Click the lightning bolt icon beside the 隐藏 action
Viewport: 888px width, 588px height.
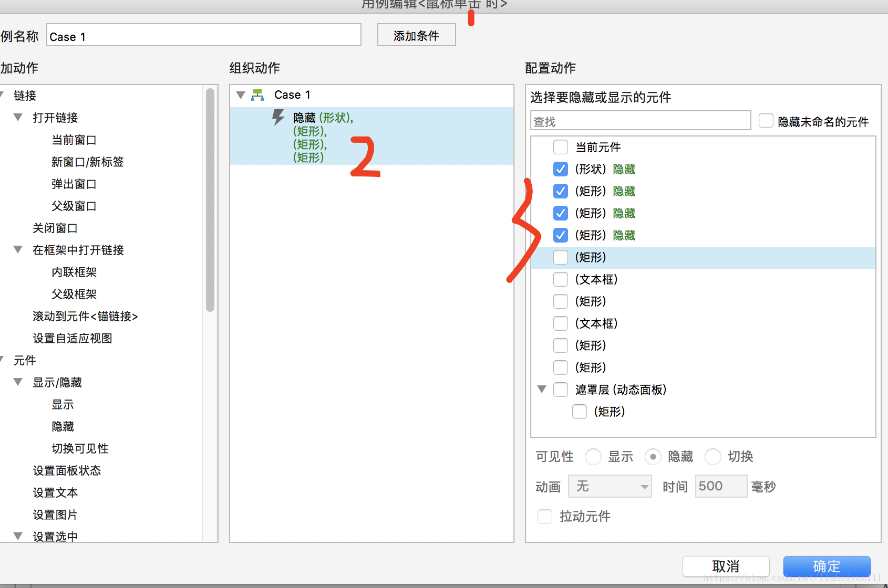point(278,118)
